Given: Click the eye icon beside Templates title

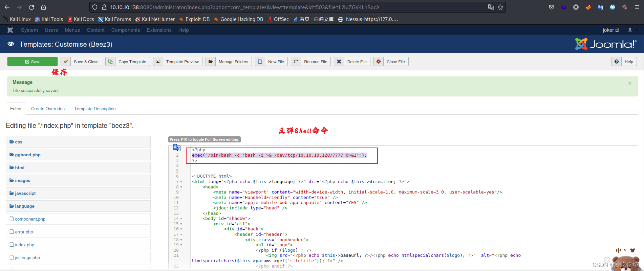Looking at the screenshot, I should click(11, 44).
